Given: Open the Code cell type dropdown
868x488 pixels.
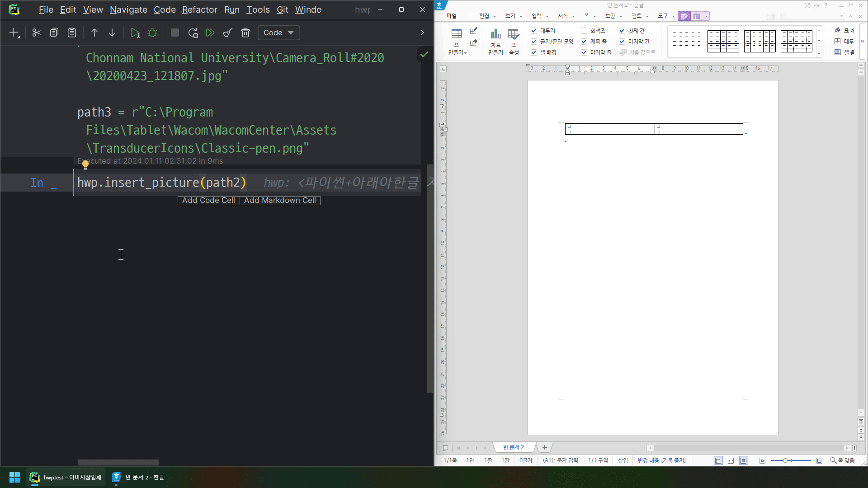Looking at the screenshot, I should coord(278,33).
